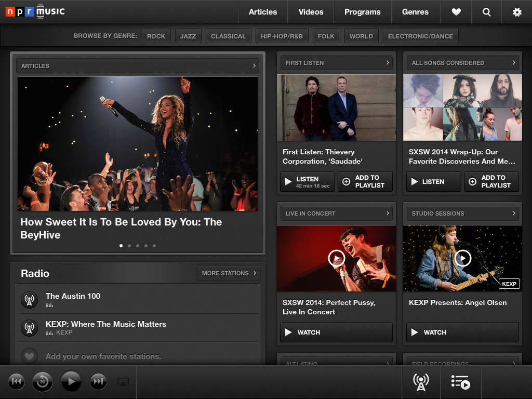Screen dimensions: 532x399
Task: Browse the Rock genre
Action: (x=156, y=36)
